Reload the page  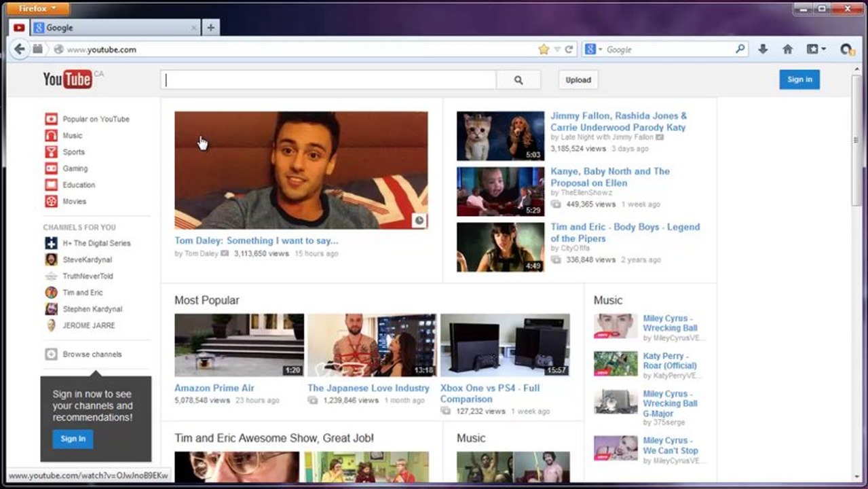(x=569, y=50)
